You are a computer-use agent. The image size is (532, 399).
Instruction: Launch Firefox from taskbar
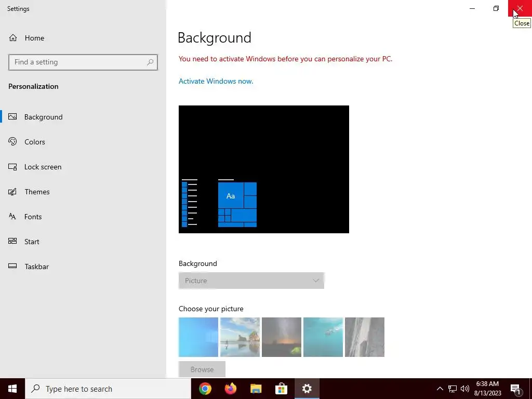pyautogui.click(x=231, y=389)
